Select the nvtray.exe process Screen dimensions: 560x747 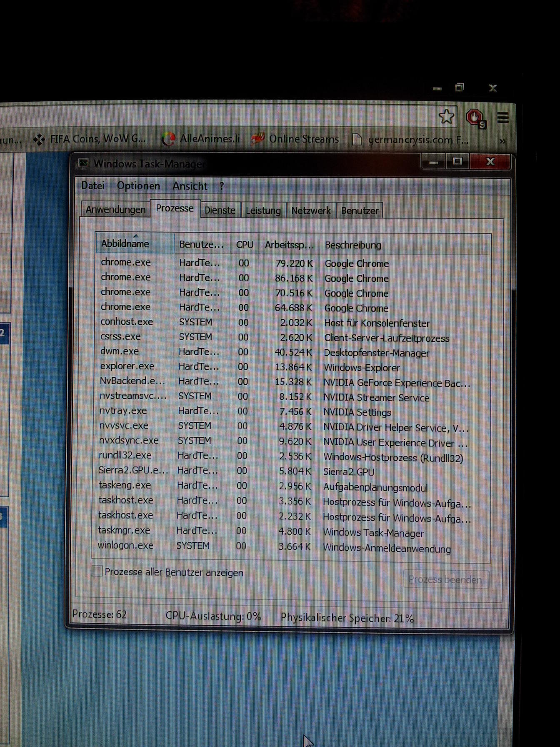pyautogui.click(x=292, y=411)
